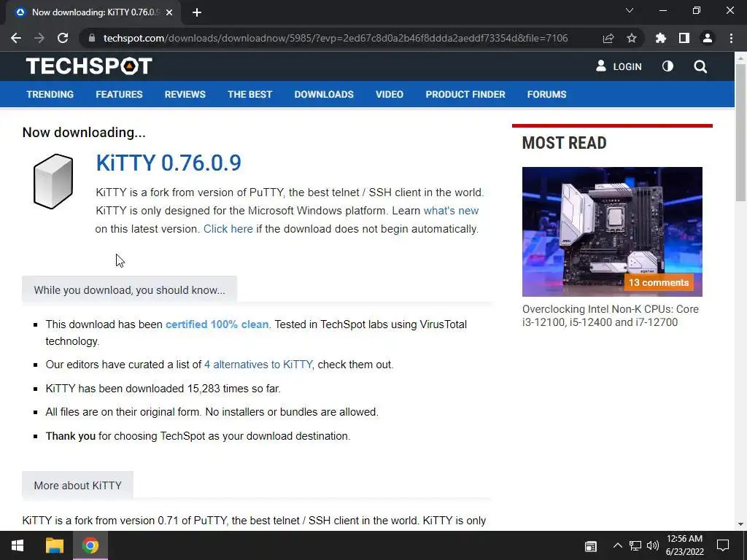Open the notification center icon

pos(723,545)
